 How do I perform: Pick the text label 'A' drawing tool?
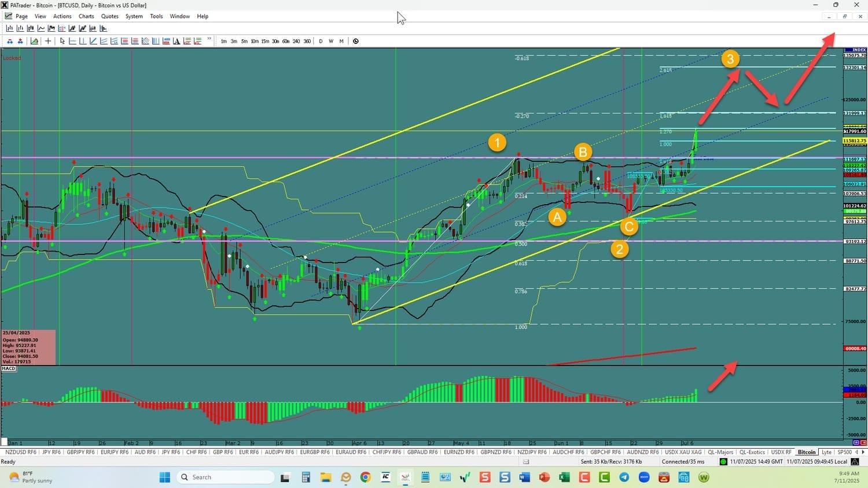(x=176, y=41)
